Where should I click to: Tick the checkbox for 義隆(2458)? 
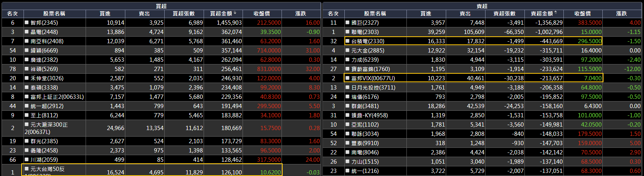tap(27, 151)
